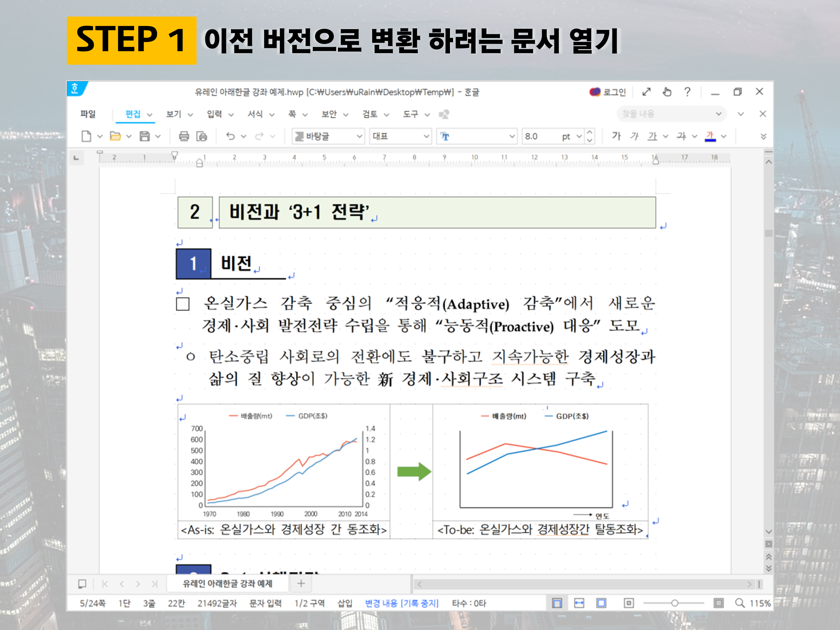Click 변경 내용 [기록 중지] status text
Image resolution: width=840 pixels, height=630 pixels.
coord(402,603)
